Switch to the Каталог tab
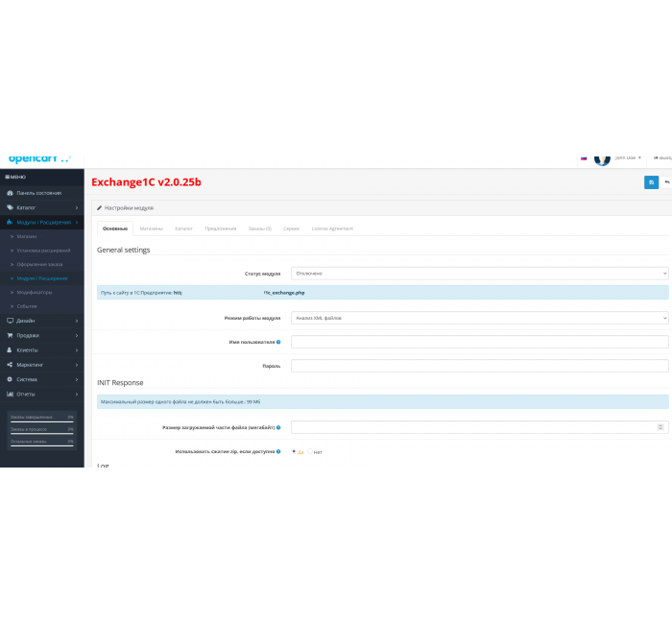This screenshot has height=624, width=672. point(184,228)
